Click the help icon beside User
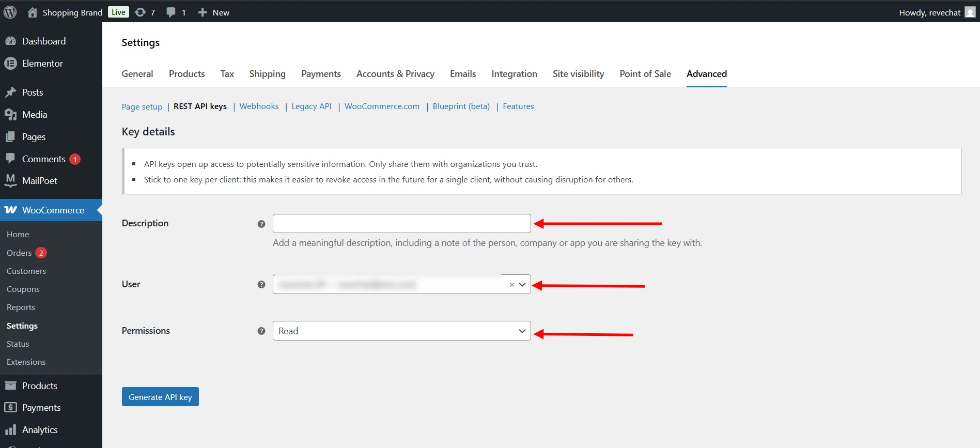This screenshot has height=448, width=980. click(x=261, y=285)
